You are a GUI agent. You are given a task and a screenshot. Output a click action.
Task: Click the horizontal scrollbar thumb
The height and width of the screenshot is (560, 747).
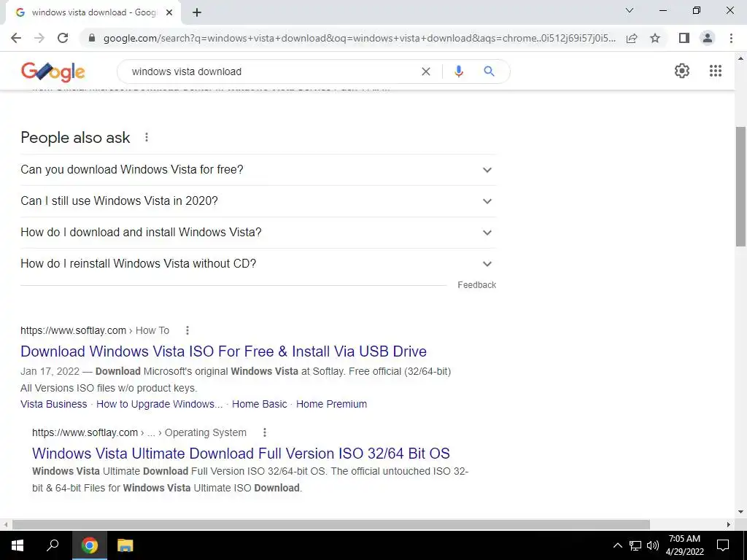[x=331, y=524]
